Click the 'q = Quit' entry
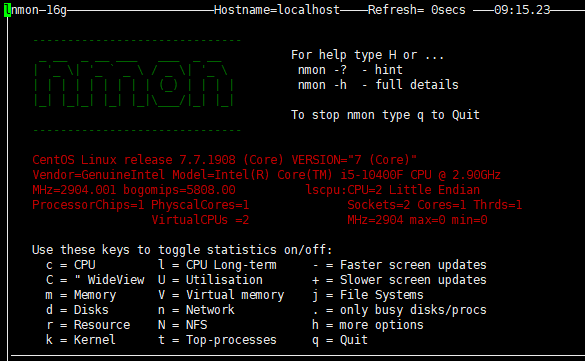The width and height of the screenshot is (585, 361). click(340, 340)
